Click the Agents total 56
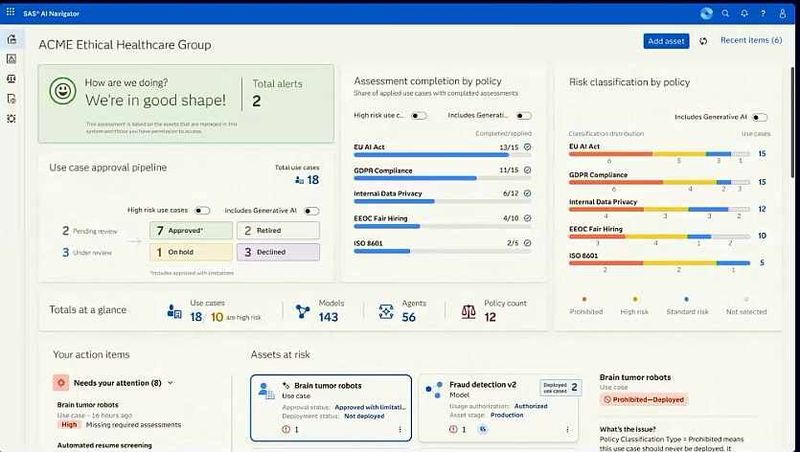 click(409, 317)
